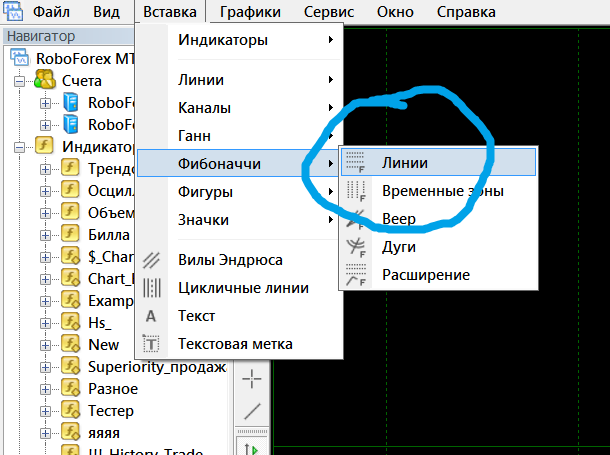Close the open Вставка menu
The height and width of the screenshot is (455, 610).
coord(170,12)
